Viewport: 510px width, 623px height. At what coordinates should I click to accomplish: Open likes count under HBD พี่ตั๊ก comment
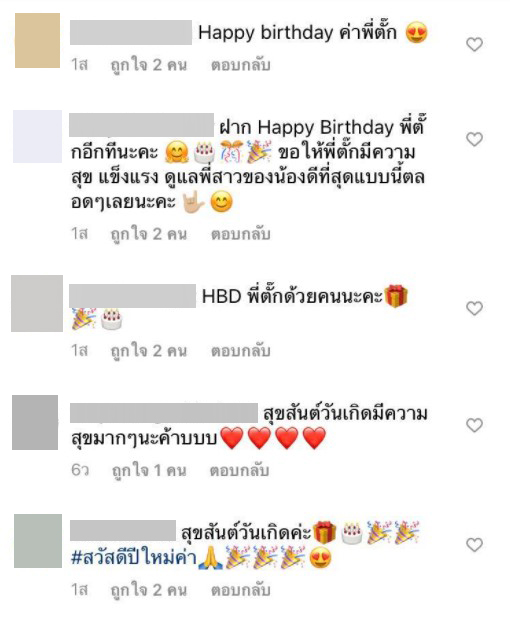point(149,350)
